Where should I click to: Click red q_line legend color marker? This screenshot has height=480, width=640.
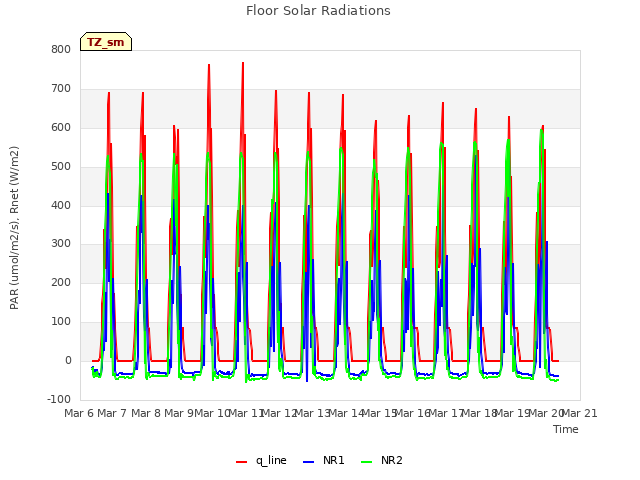point(241,462)
